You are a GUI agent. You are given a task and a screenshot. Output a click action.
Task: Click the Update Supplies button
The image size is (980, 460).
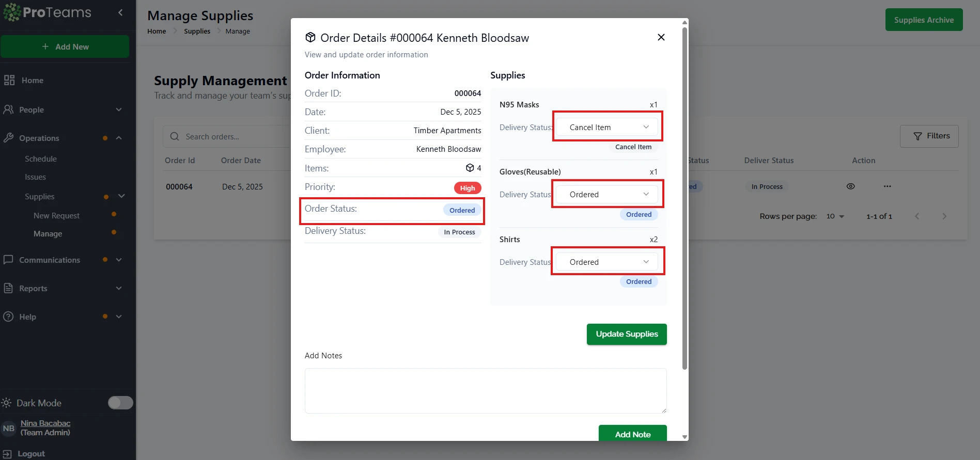pyautogui.click(x=626, y=334)
